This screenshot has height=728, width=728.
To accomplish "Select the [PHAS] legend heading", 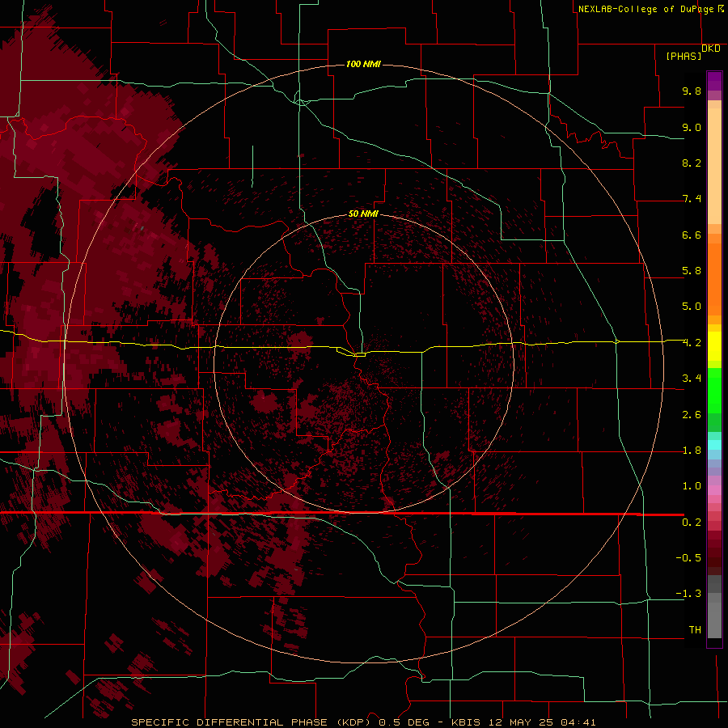I will [x=684, y=56].
